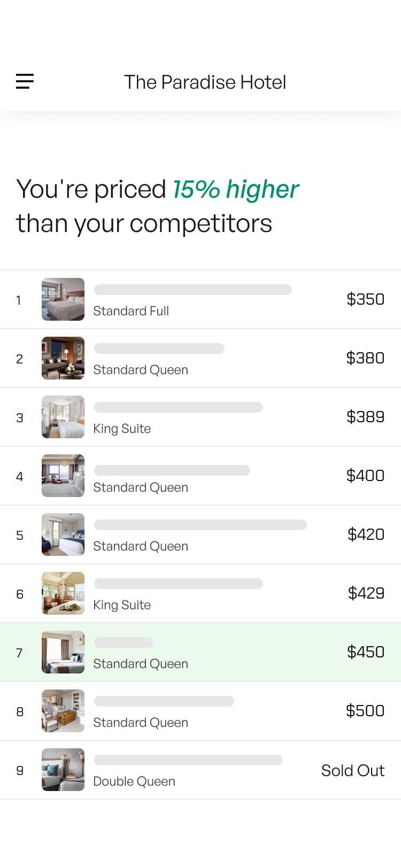The image size is (401, 868).
Task: Tap the $389 price for King Suite
Action: click(x=365, y=417)
